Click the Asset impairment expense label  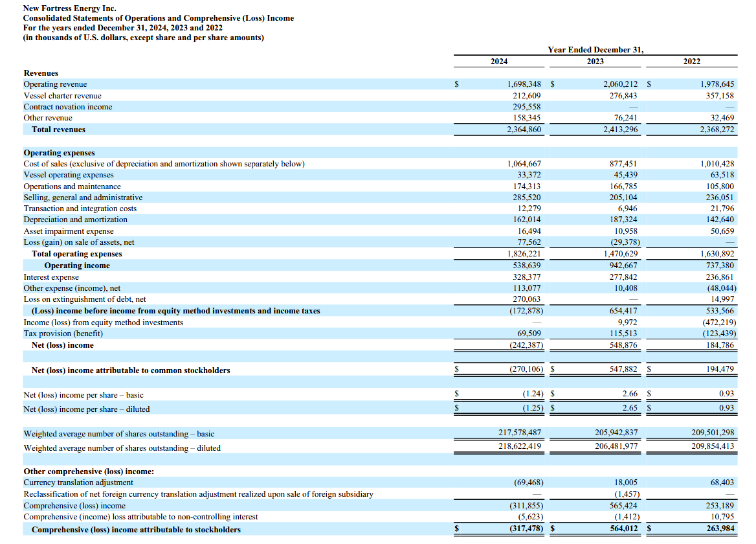point(69,231)
